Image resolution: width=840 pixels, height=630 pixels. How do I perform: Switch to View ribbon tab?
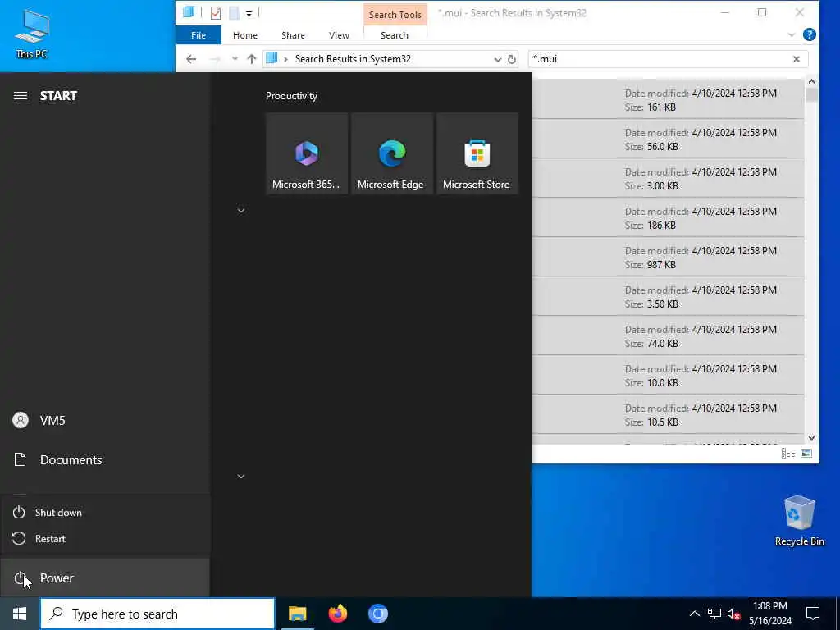point(339,35)
